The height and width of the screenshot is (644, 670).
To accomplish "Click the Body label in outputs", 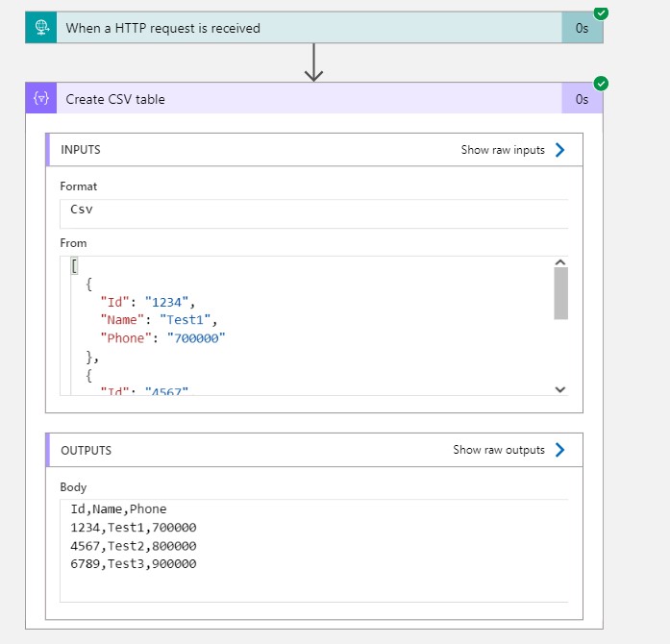I will tap(73, 487).
